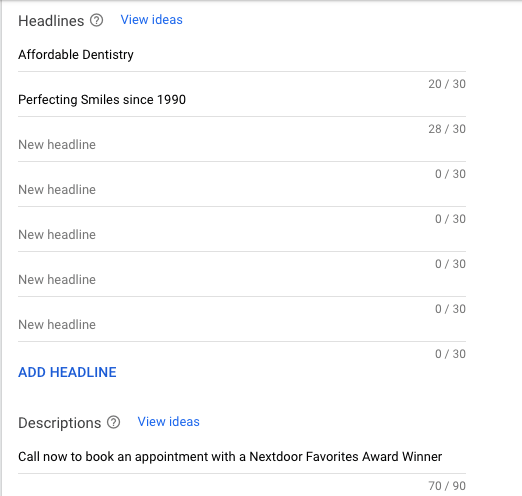Screen dimensions: 522x496
Task: Select the second empty New headline field
Action: tap(242, 190)
